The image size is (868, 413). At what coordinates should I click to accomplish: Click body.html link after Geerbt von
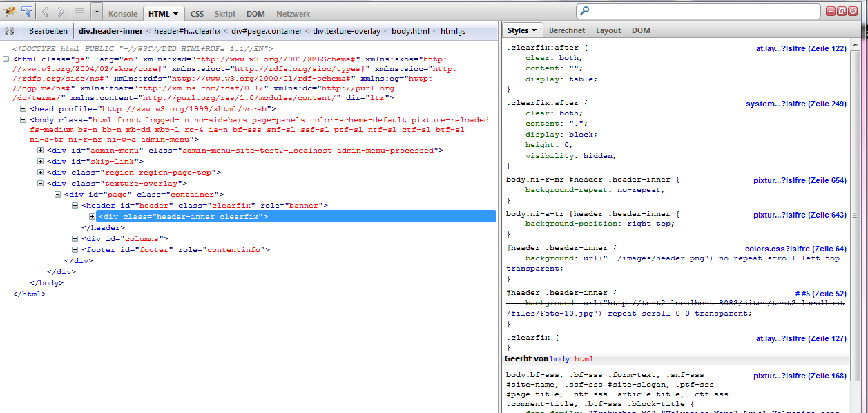point(572,359)
